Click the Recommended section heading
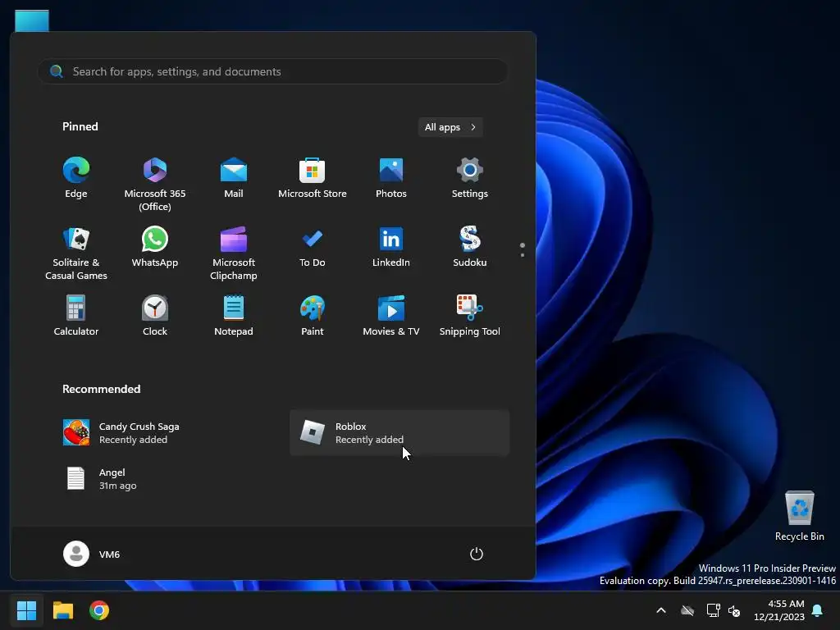This screenshot has width=840, height=630. point(101,389)
